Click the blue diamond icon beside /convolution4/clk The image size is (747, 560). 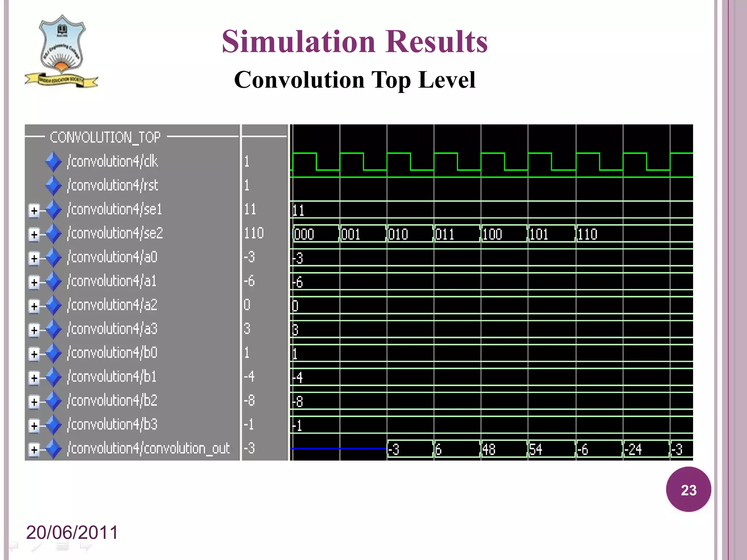pyautogui.click(x=53, y=162)
